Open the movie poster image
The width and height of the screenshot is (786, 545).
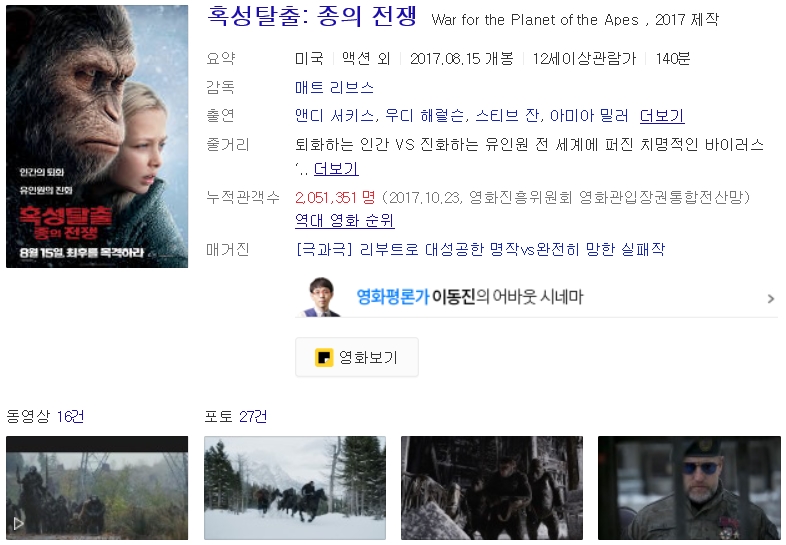tap(97, 136)
